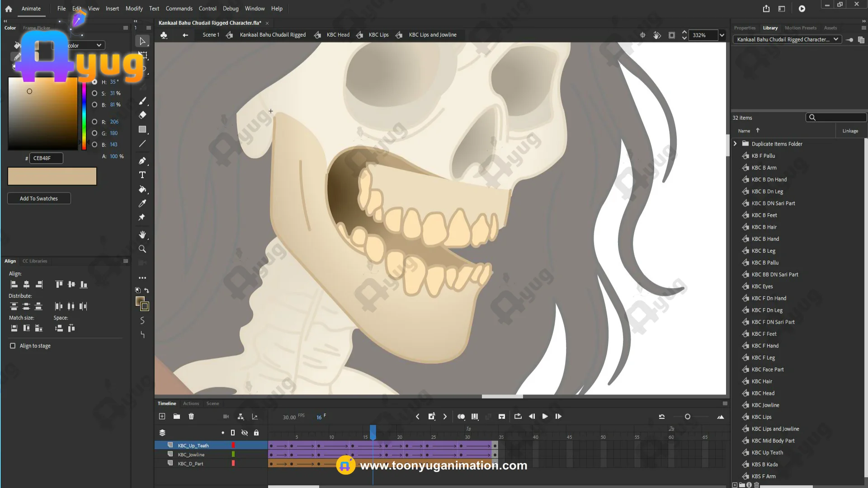Screen dimensions: 868x488
Task: Play the timeline animation
Action: click(x=545, y=417)
